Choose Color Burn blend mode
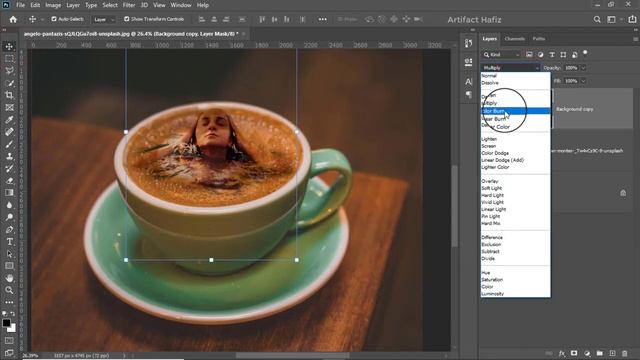The height and width of the screenshot is (360, 640). [x=516, y=111]
